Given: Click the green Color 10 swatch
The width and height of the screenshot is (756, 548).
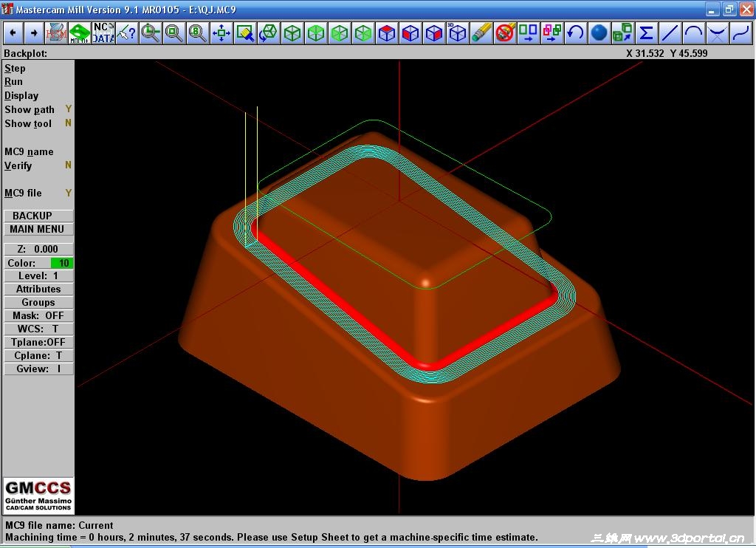Looking at the screenshot, I should [x=62, y=263].
